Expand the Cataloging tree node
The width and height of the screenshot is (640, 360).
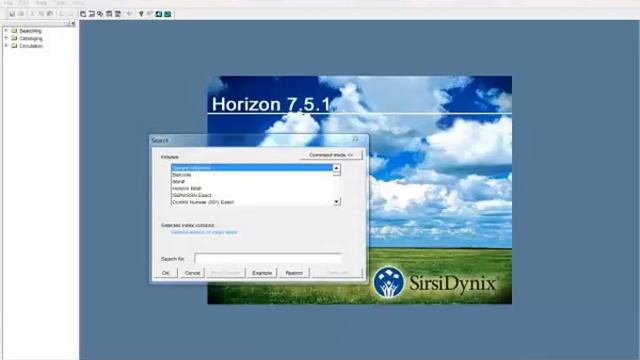tap(6, 38)
